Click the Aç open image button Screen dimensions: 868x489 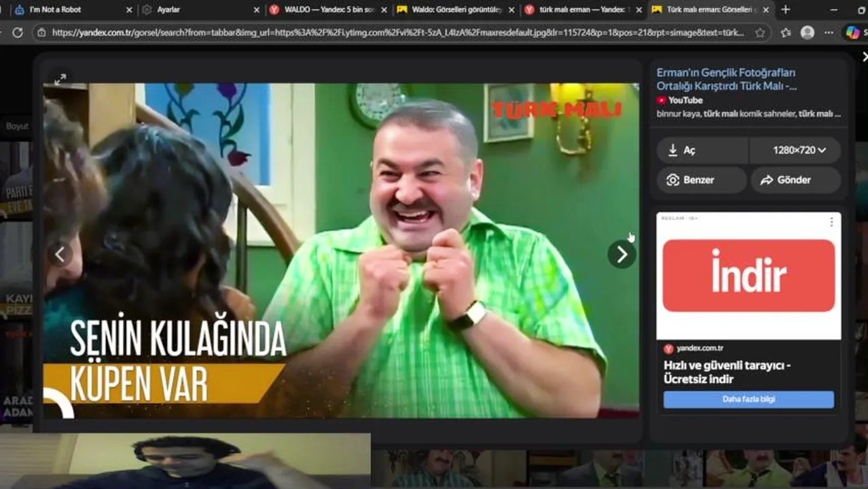click(702, 150)
